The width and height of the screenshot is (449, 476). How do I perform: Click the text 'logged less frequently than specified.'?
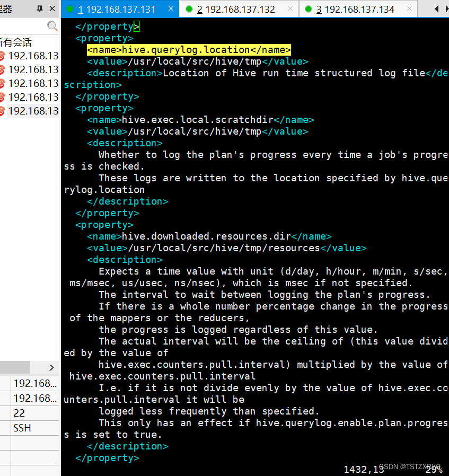point(209,411)
